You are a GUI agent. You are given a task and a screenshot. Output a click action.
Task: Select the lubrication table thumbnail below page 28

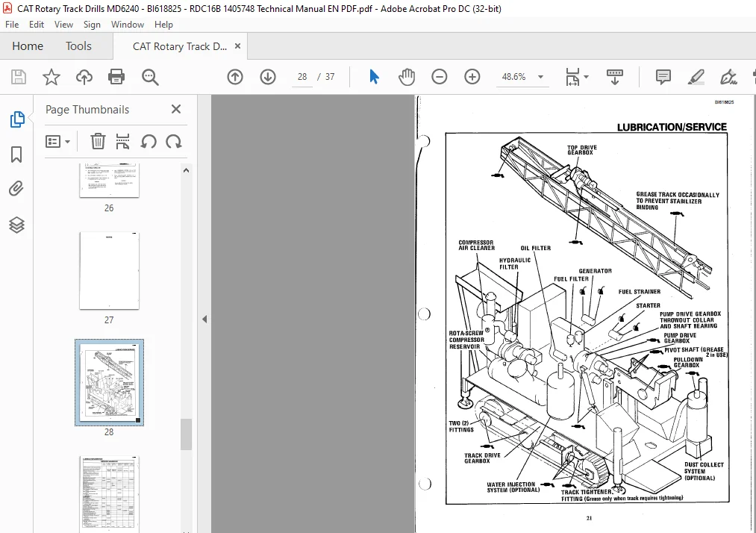109,494
